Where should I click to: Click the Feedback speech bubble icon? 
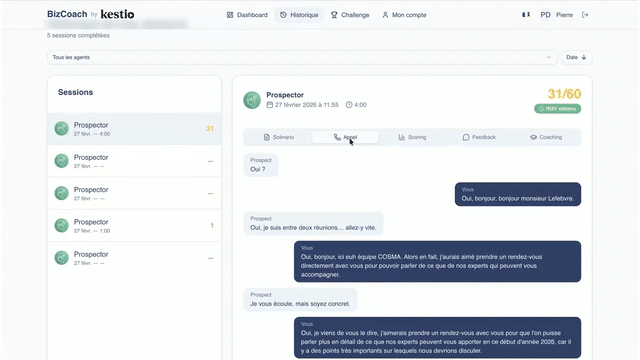pyautogui.click(x=466, y=138)
